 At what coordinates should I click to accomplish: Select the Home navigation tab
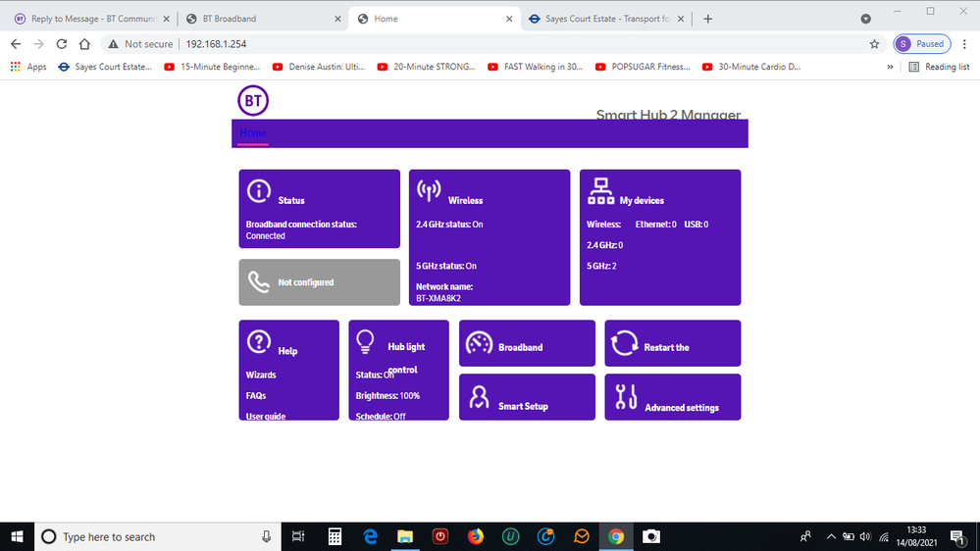253,133
